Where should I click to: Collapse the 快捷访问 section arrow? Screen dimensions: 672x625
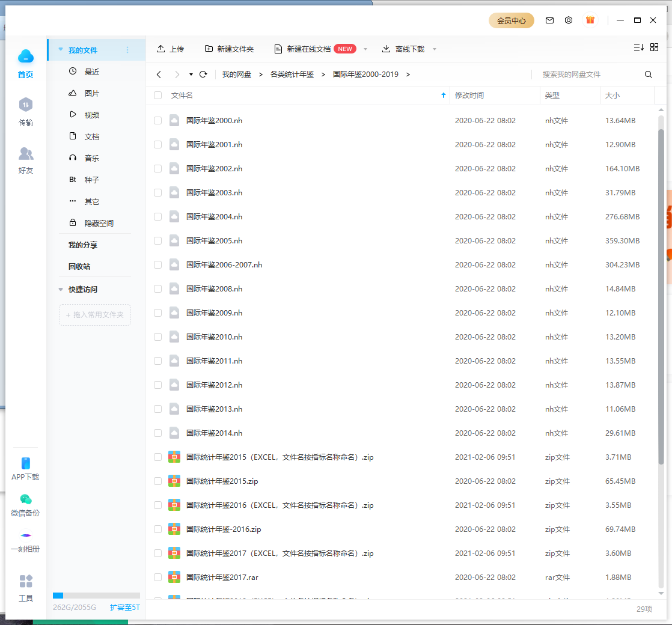[61, 290]
